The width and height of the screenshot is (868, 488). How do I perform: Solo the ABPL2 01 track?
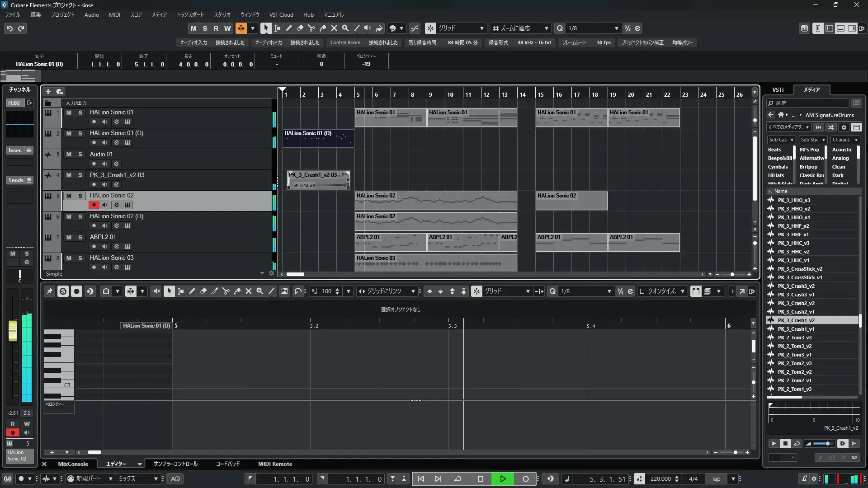pos(80,237)
